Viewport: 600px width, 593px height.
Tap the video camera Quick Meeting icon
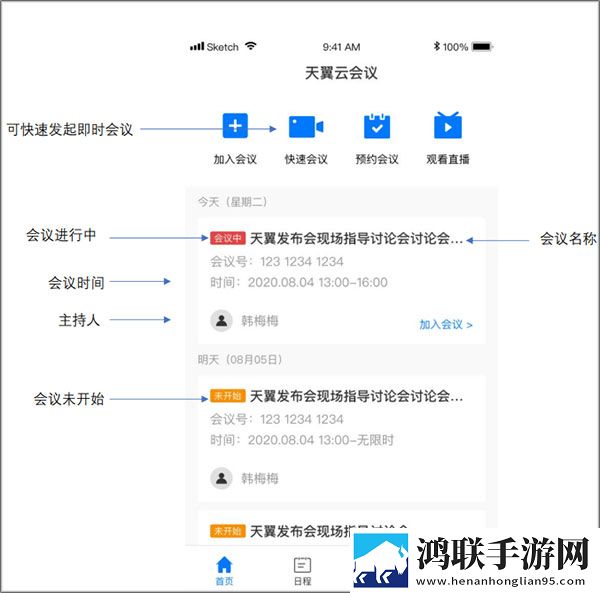pyautogui.click(x=306, y=126)
